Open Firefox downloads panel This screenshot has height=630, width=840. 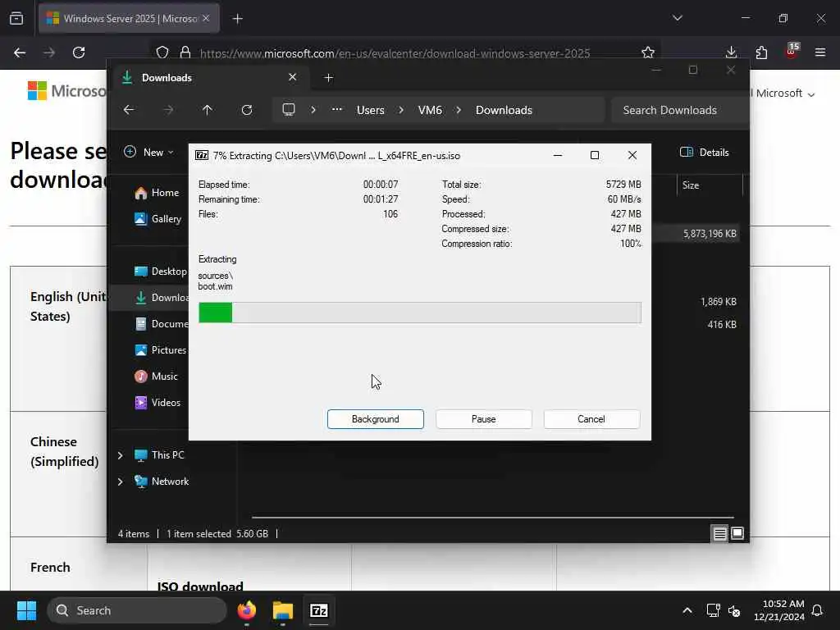click(x=731, y=52)
